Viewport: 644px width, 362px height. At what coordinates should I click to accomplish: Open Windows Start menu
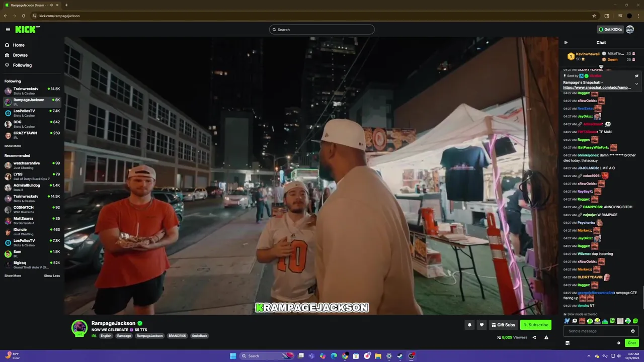[x=233, y=356]
